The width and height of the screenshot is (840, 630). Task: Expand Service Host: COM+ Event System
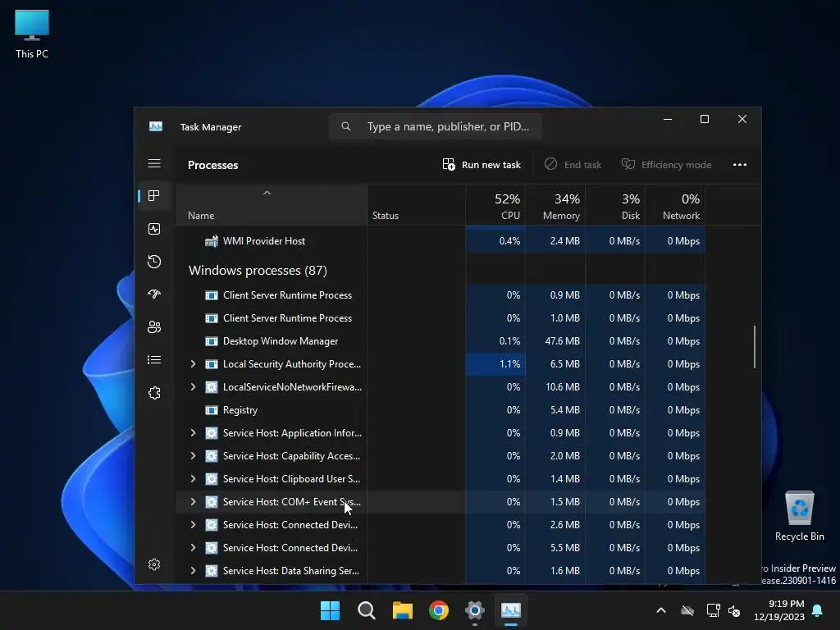click(x=193, y=503)
